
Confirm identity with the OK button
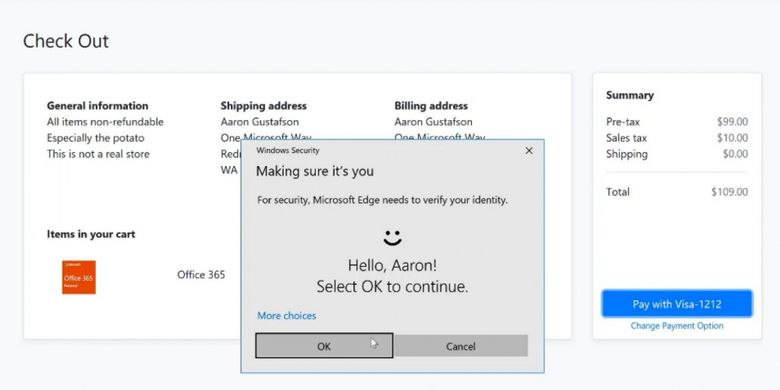point(324,346)
